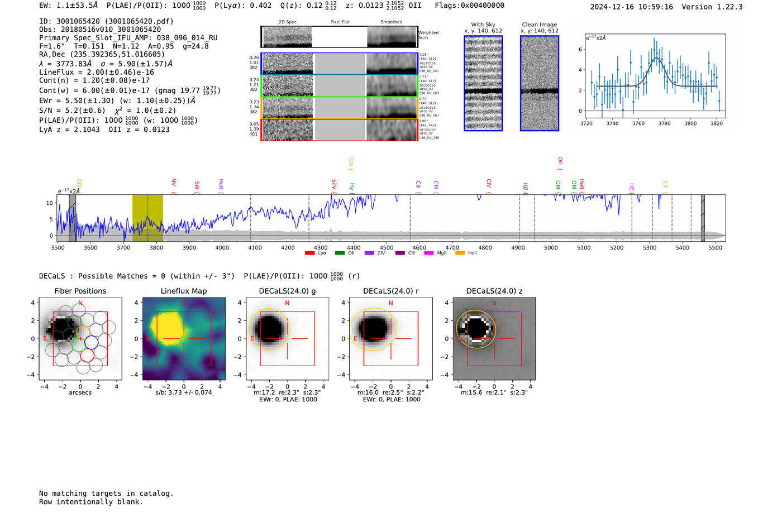Viewport: 782px width, 532px height.
Task: Open the Fiber Positions image
Action: click(x=80, y=338)
